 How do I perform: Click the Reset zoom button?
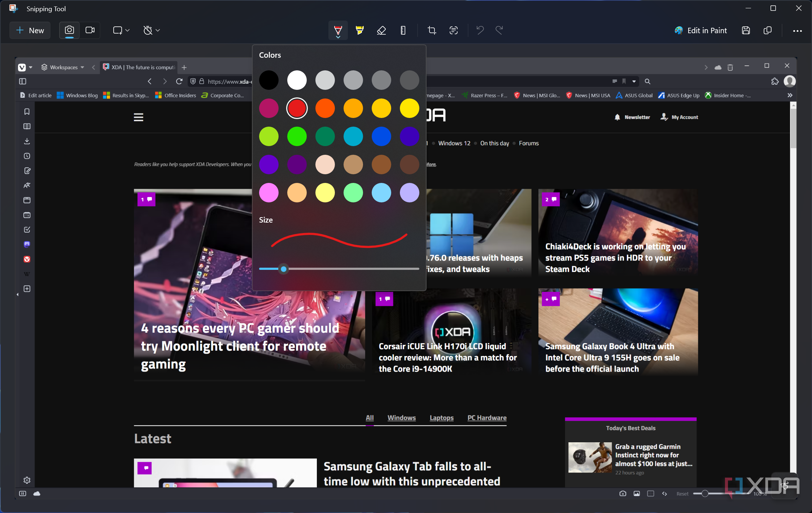click(x=682, y=494)
